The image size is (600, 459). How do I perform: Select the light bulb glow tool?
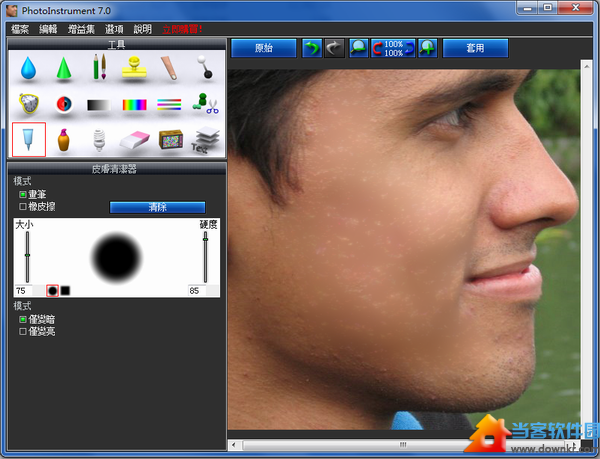[99, 140]
